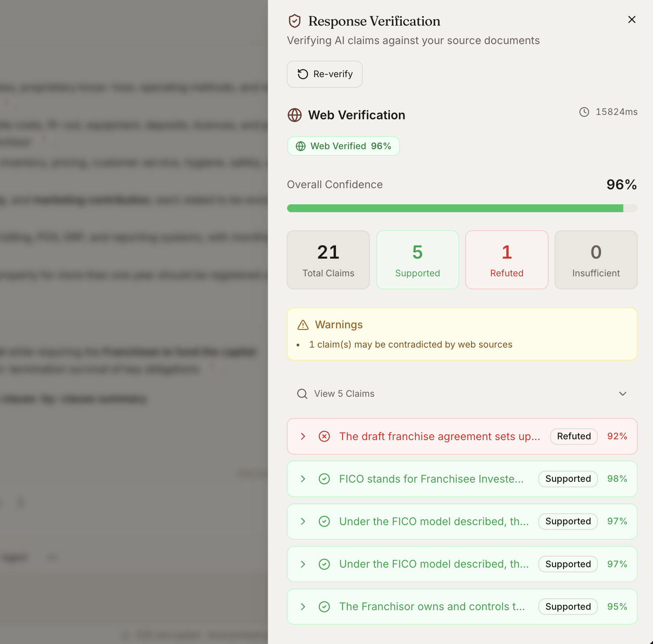Expand the refuted draft franchise agreement claim

click(x=303, y=436)
